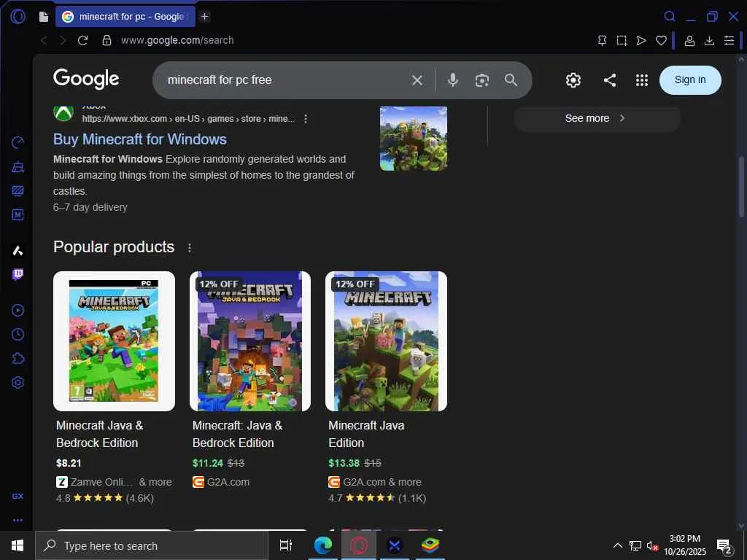Open GX Cleaner in sidebar
747x560 pixels.
(x=18, y=167)
